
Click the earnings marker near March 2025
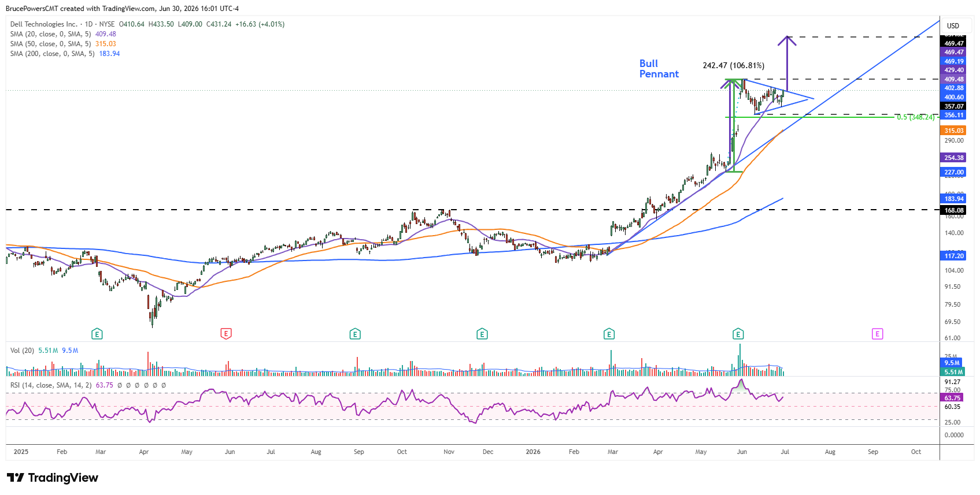pyautogui.click(x=97, y=333)
